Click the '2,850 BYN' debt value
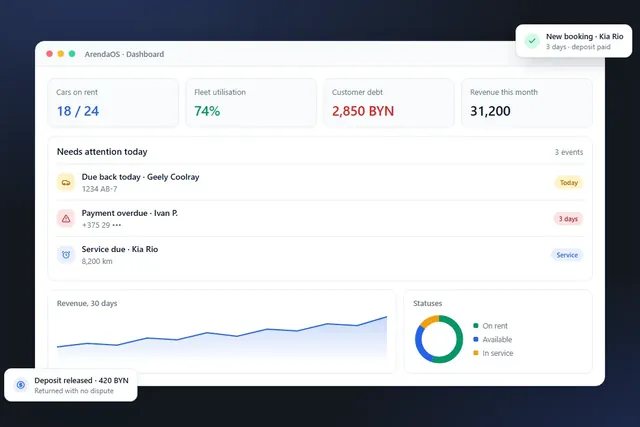The height and width of the screenshot is (427, 640). click(x=363, y=111)
